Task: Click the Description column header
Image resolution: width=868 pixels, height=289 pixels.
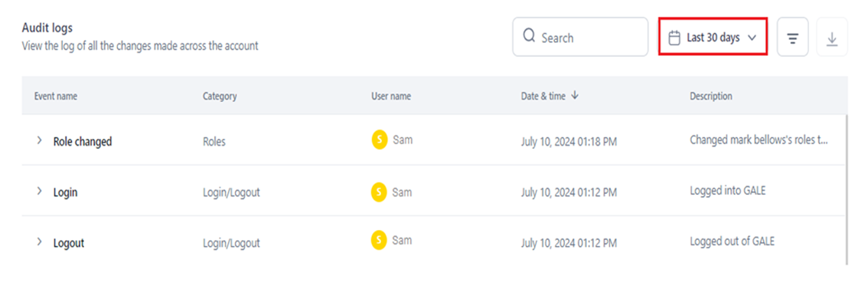Action: click(711, 96)
